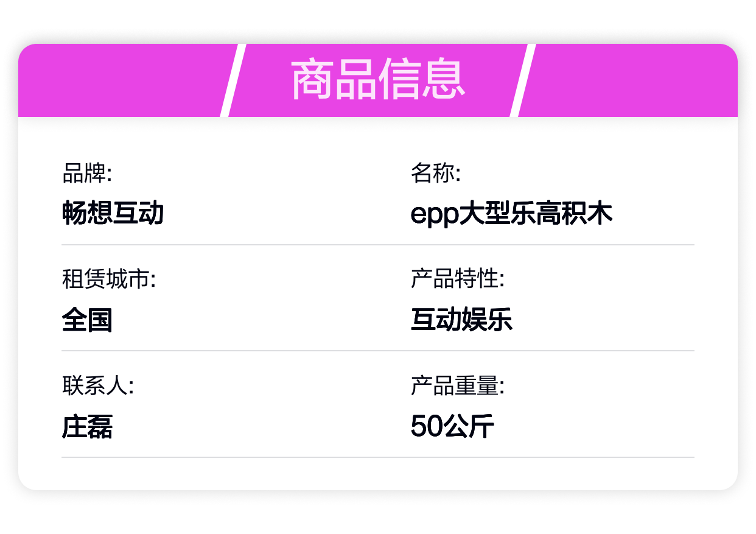
Task: Click the feature value 互动娱乐
Action: tap(461, 320)
